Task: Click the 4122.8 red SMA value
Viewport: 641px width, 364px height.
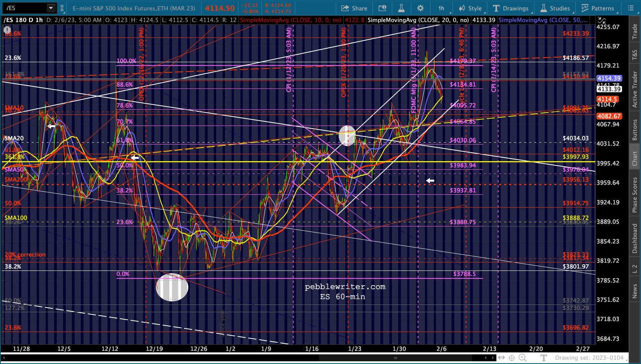Action: click(354, 20)
